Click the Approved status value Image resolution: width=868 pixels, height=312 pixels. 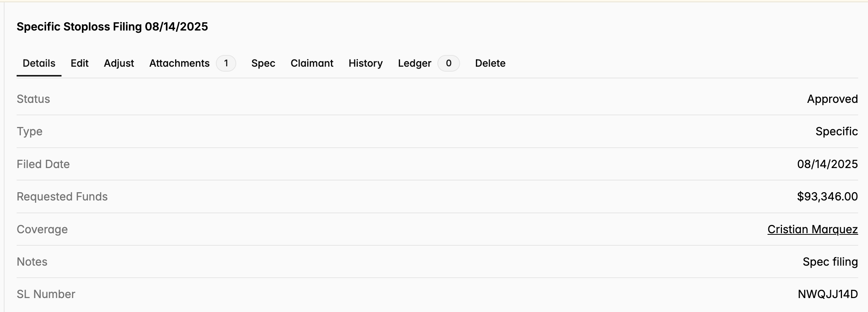(x=832, y=99)
